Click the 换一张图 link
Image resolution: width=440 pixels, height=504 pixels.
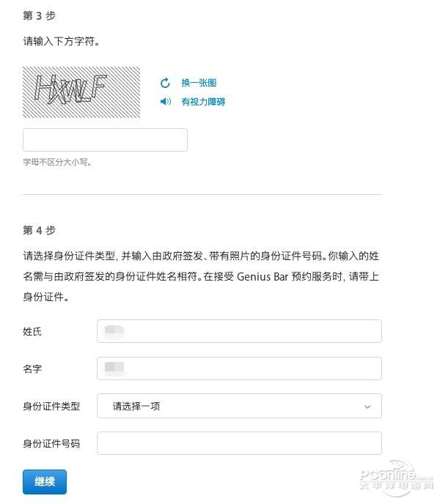(x=199, y=83)
